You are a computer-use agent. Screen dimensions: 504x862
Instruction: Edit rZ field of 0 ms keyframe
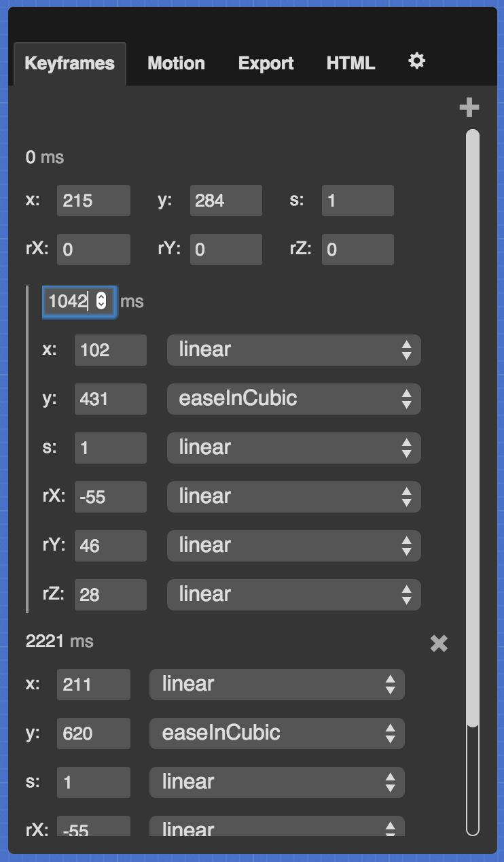pos(357,249)
